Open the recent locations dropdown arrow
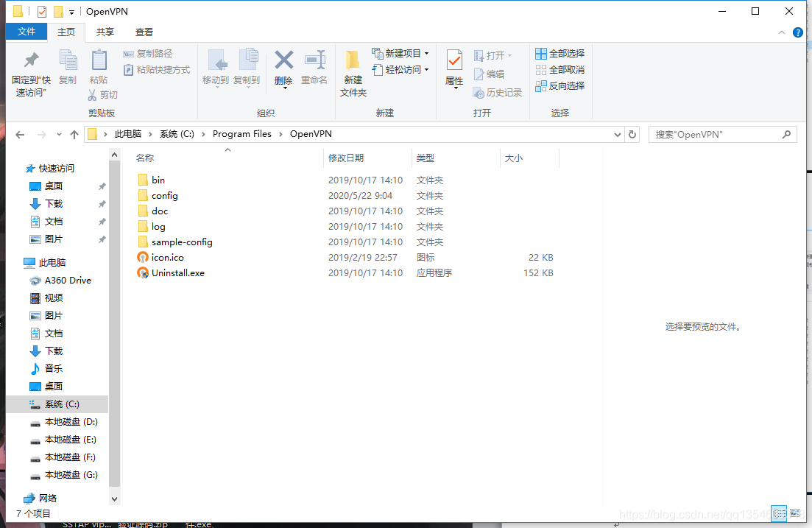Screen dimensions: 812x528 point(59,135)
